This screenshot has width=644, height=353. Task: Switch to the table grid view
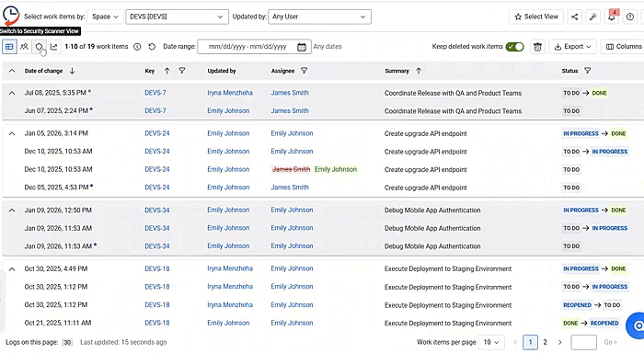tap(9, 47)
